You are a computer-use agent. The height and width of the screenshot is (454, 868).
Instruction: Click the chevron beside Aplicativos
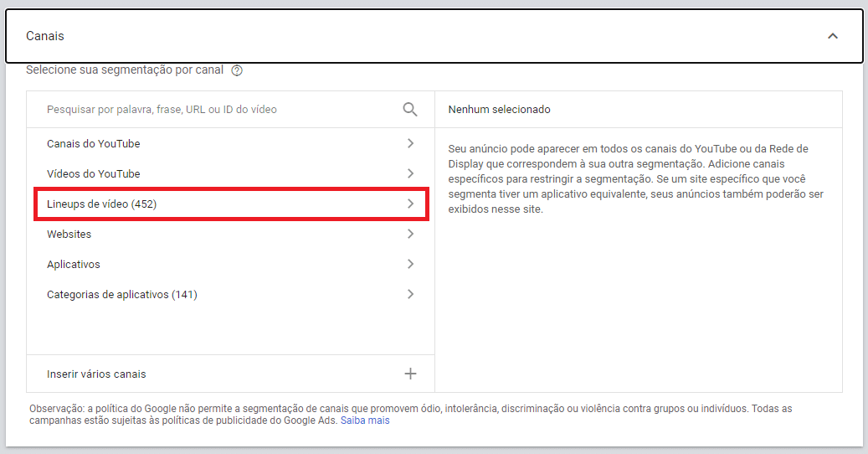coord(410,264)
